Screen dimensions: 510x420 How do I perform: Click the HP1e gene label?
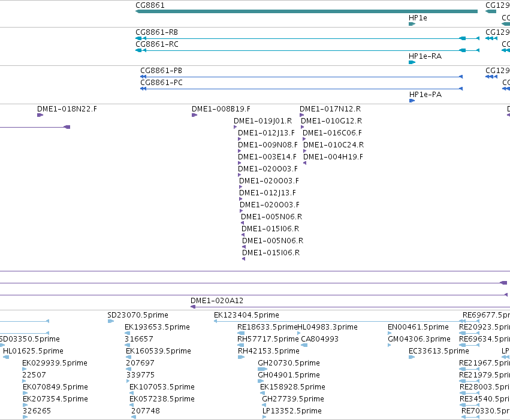(x=418, y=18)
